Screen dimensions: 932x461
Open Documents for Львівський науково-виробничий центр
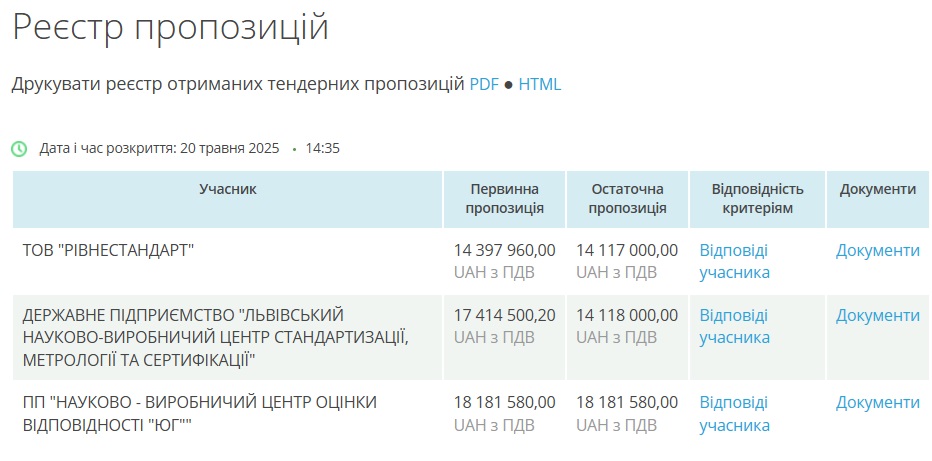tap(878, 315)
